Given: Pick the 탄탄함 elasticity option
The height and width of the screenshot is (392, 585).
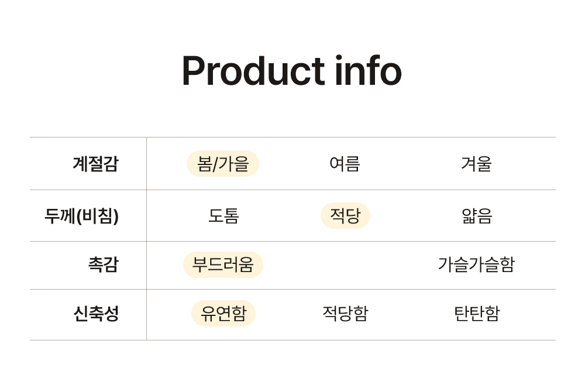Looking at the screenshot, I should point(477,314).
